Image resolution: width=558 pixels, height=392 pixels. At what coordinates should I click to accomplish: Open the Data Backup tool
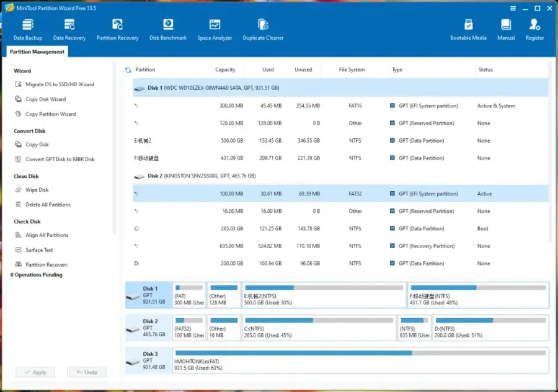pyautogui.click(x=28, y=30)
